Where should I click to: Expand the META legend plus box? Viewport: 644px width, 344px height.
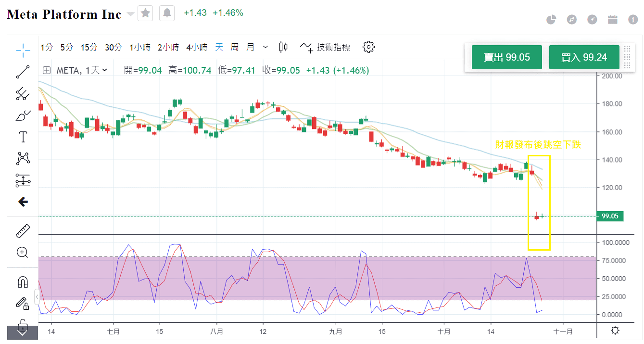click(x=47, y=70)
